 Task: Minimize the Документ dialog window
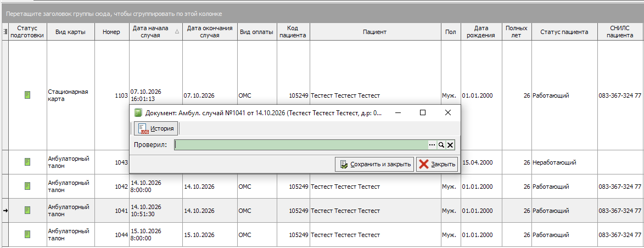[397, 112]
